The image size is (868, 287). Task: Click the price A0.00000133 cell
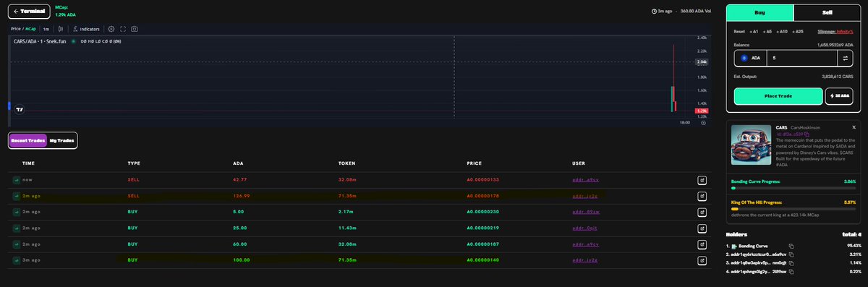[483, 179]
